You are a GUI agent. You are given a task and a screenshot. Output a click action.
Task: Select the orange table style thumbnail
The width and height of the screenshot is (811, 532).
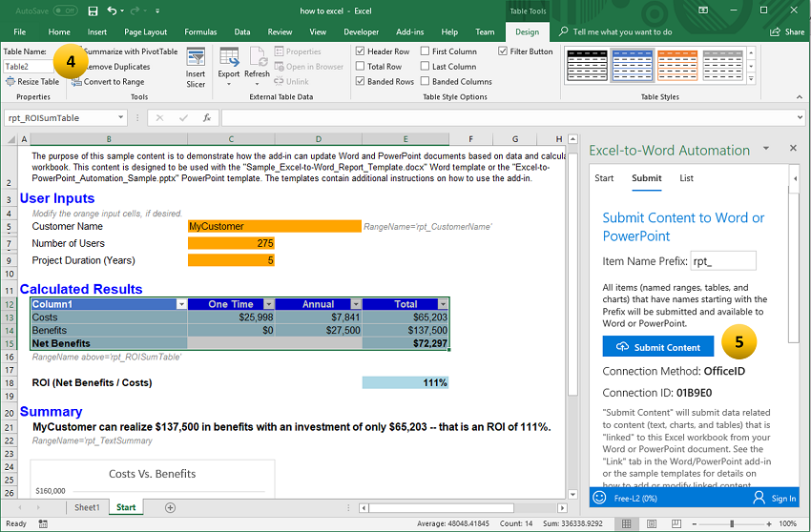677,66
